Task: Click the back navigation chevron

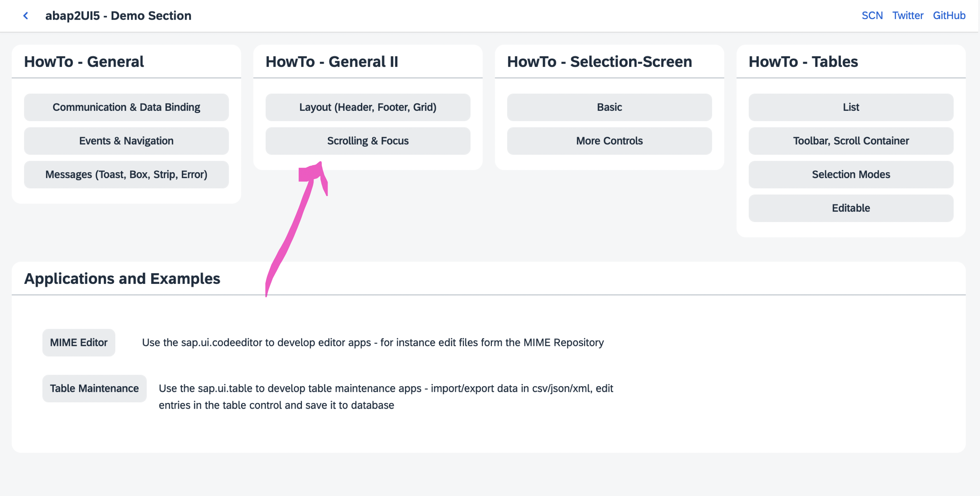Action: 25,16
